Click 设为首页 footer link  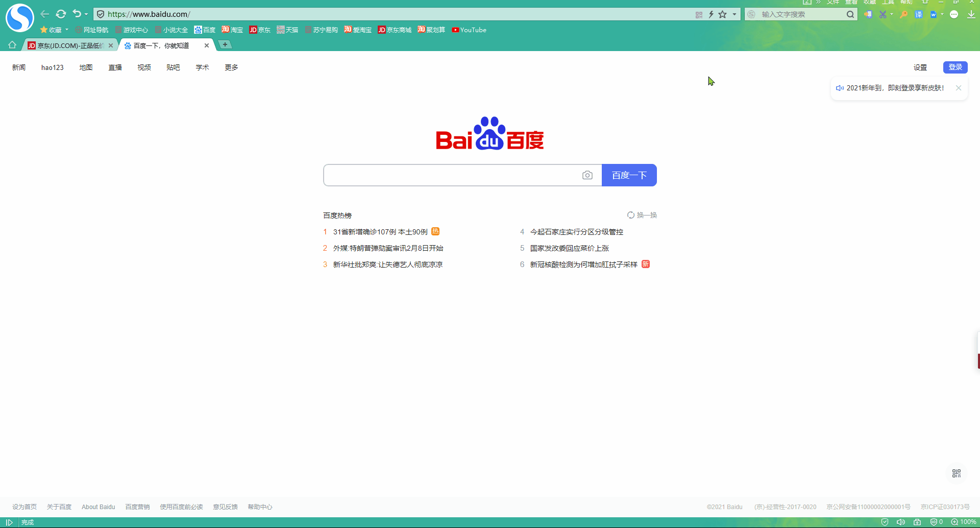pyautogui.click(x=24, y=507)
